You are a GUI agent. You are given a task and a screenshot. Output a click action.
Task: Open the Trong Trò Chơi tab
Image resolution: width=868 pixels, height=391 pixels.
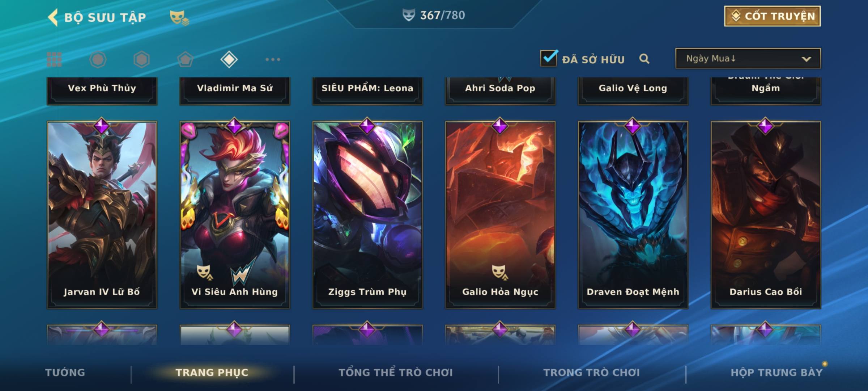point(592,373)
